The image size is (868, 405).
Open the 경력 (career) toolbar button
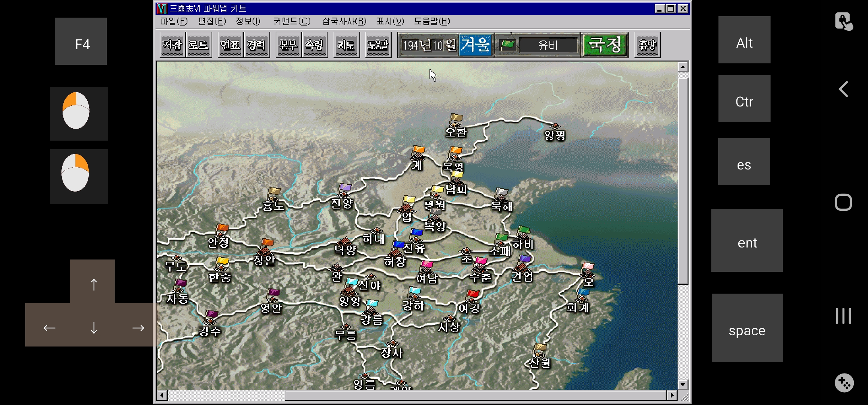click(x=256, y=45)
